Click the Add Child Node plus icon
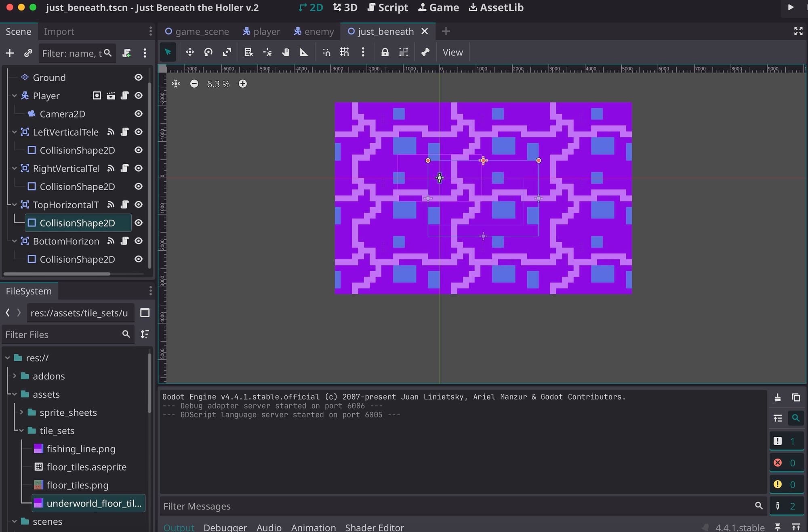Image resolution: width=808 pixels, height=532 pixels. (10, 53)
